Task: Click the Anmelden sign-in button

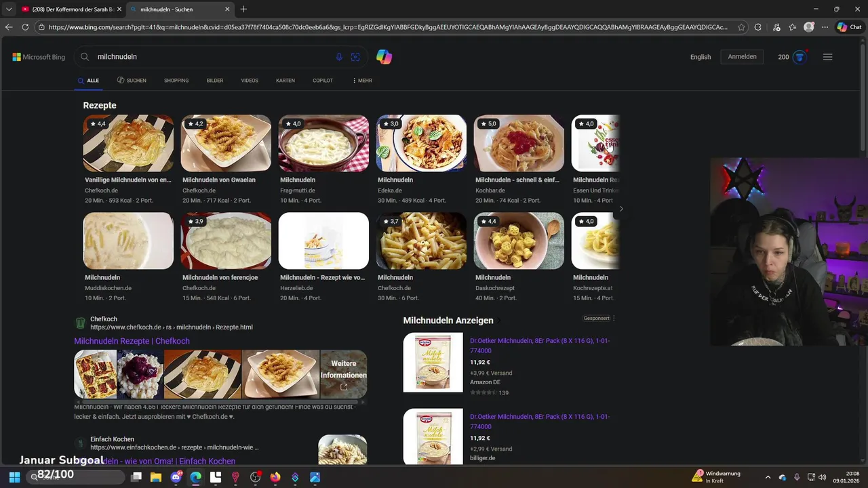Action: click(x=742, y=57)
